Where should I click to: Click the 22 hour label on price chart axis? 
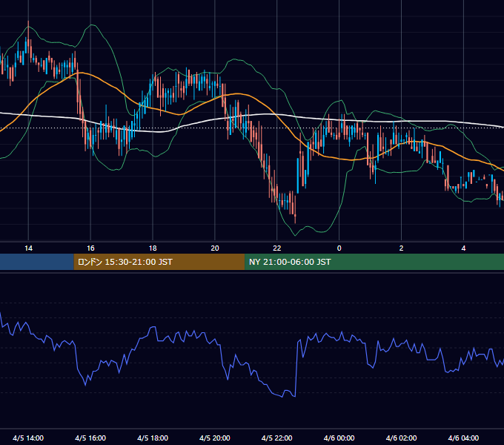coord(276,248)
